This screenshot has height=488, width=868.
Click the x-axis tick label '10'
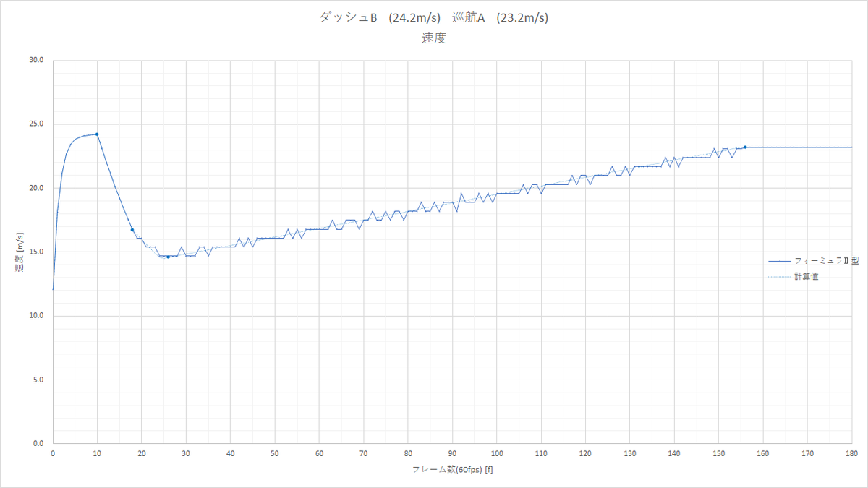point(97,454)
